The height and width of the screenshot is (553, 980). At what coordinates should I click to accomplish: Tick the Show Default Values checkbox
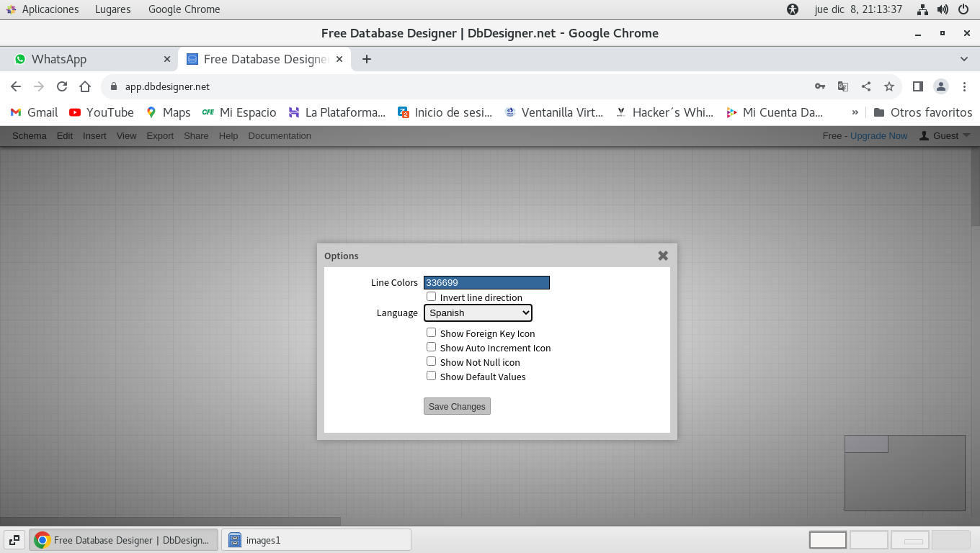click(x=431, y=376)
